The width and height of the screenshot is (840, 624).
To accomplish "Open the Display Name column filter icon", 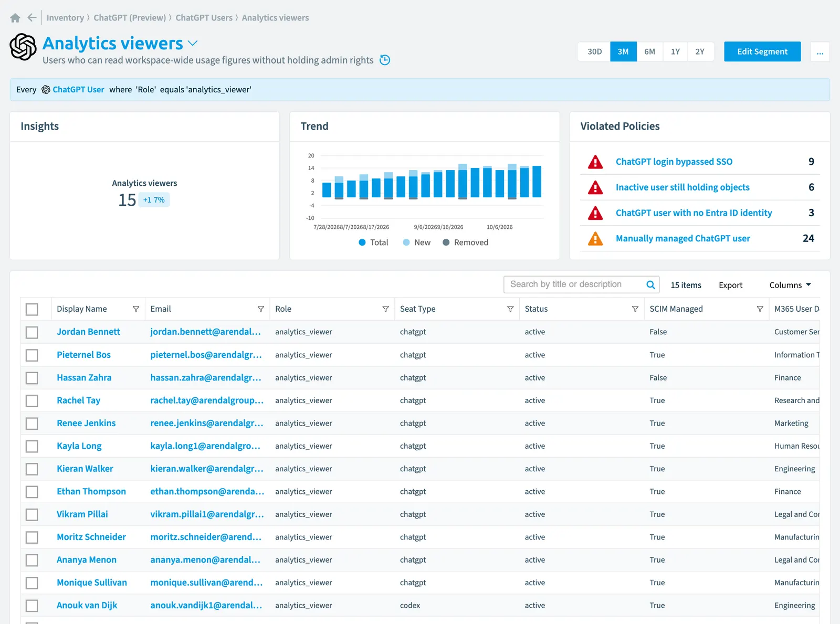I will (136, 309).
